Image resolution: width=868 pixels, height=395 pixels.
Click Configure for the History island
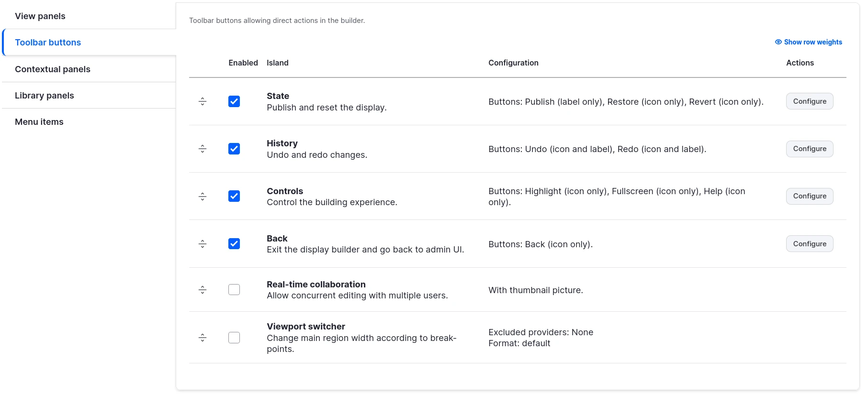pyautogui.click(x=810, y=149)
